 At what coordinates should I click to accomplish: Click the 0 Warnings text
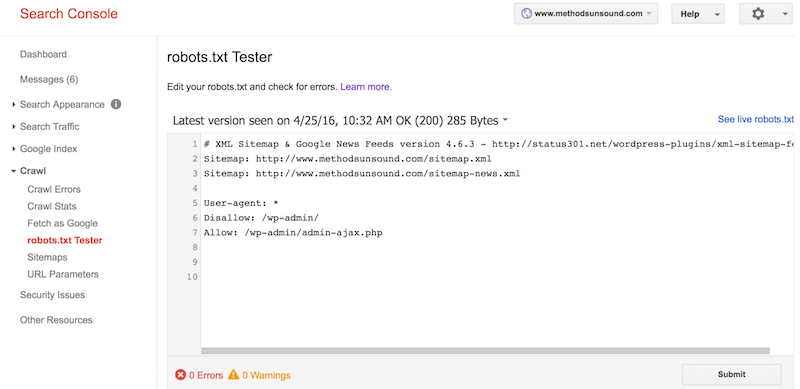[x=266, y=375]
